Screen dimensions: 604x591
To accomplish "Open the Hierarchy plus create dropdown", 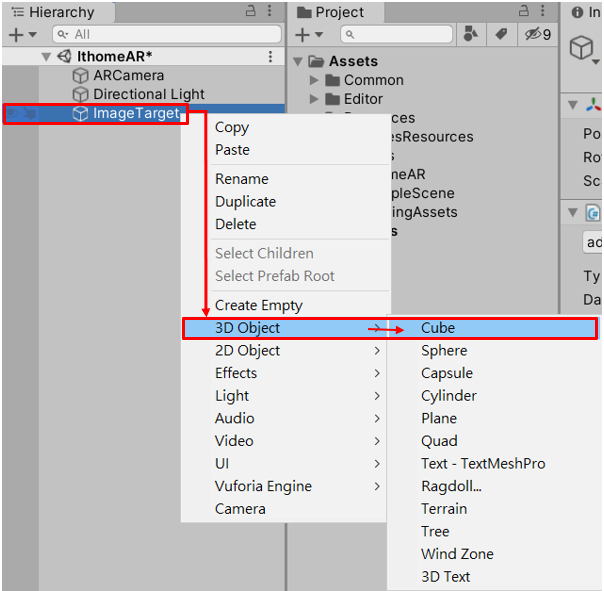I will (22, 35).
